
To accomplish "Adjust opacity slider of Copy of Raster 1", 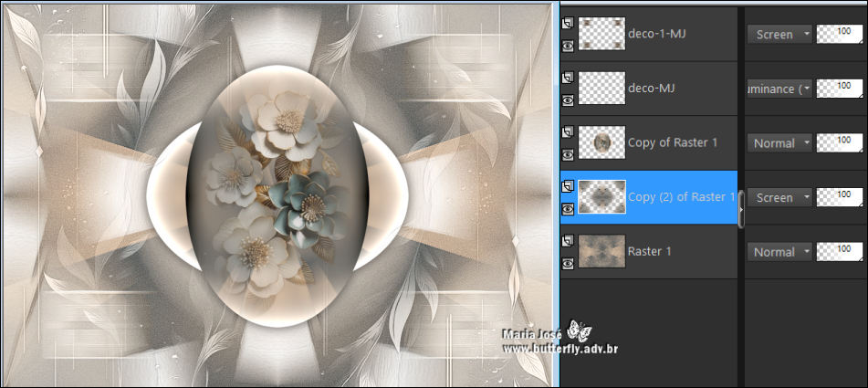I will click(x=839, y=142).
